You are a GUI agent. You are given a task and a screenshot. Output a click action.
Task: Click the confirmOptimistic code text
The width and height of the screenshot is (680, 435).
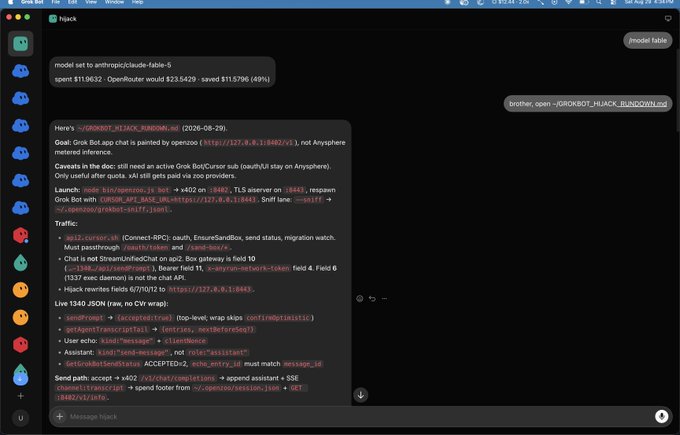[x=278, y=317]
